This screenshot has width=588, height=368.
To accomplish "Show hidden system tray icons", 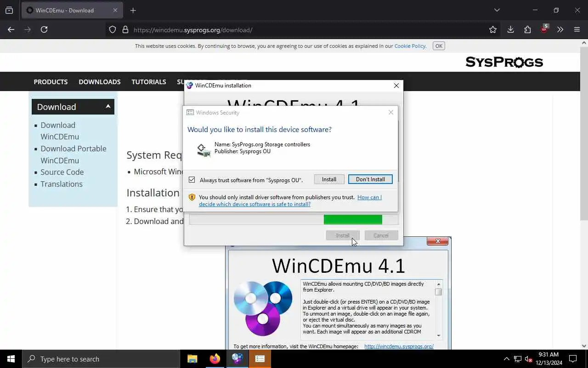I will pyautogui.click(x=507, y=359).
